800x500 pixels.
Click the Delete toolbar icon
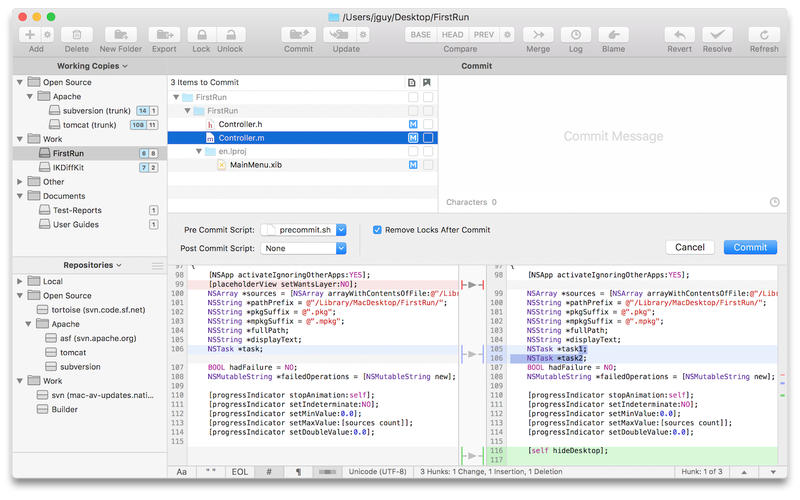coord(77,35)
